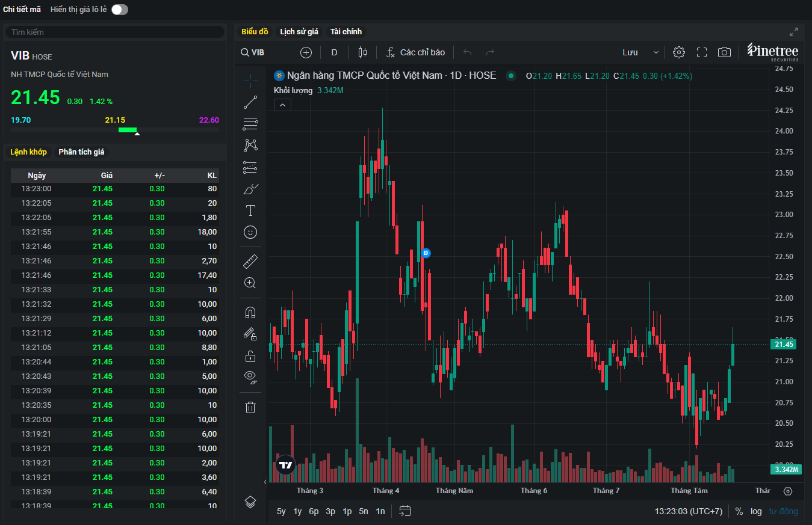
Task: Toggle tự động auto scale
Action: [783, 511]
